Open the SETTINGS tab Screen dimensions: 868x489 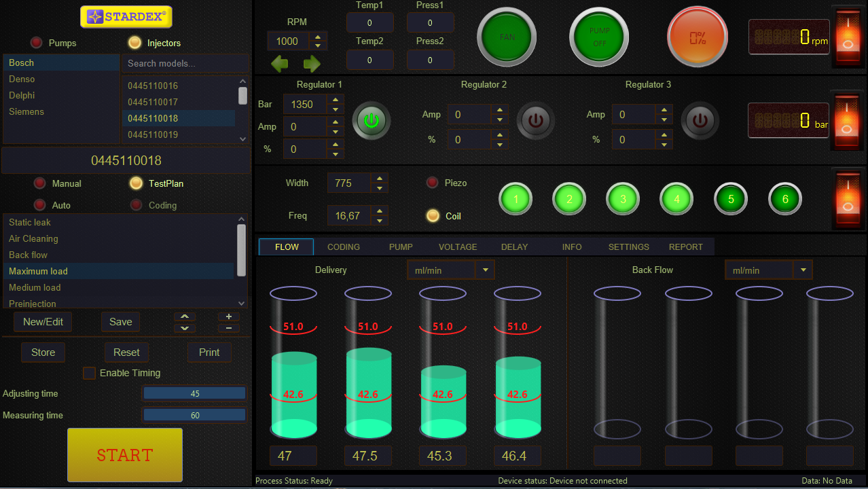(628, 247)
